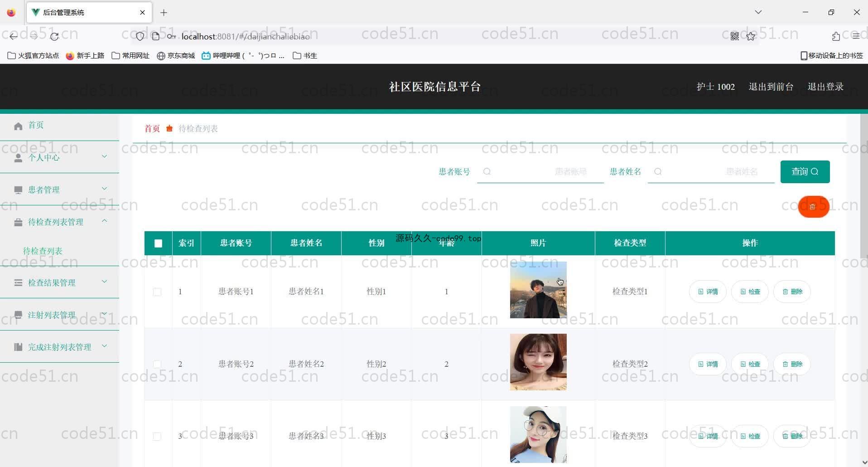Viewport: 868px width, 467px height.
Task: Click the QR code icon in address bar
Action: (734, 36)
